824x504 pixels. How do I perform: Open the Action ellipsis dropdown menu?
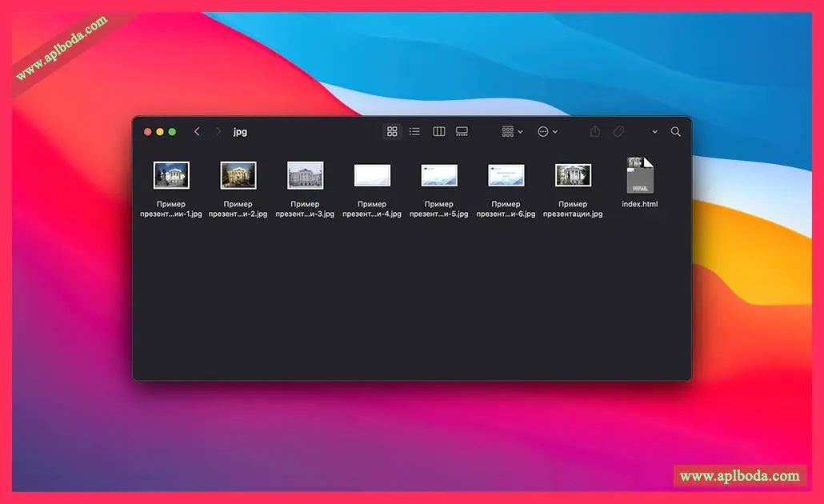click(547, 132)
